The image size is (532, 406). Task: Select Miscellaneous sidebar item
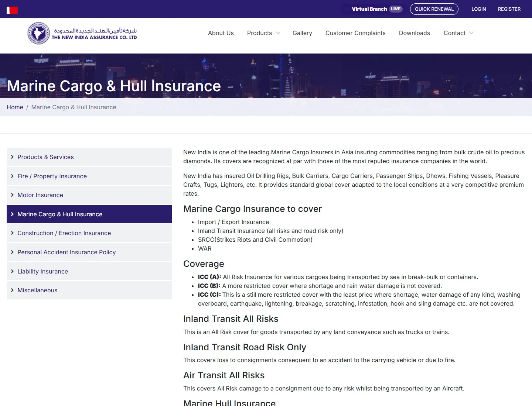pyautogui.click(x=89, y=290)
